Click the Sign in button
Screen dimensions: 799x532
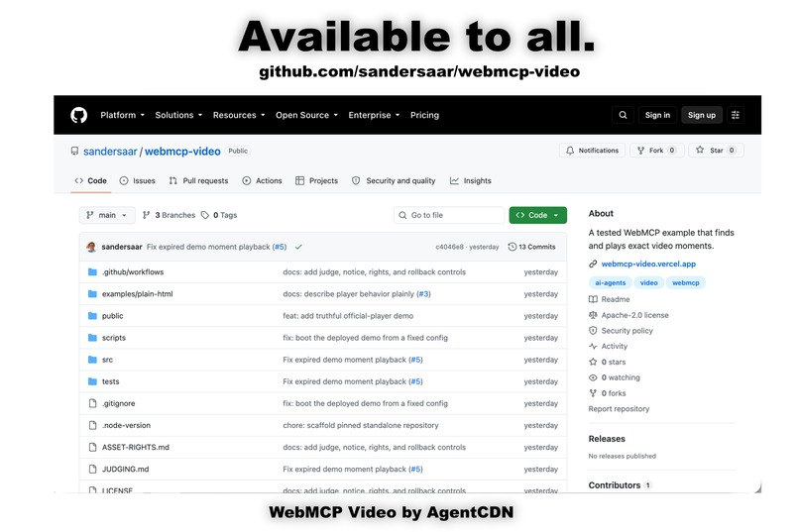point(657,115)
